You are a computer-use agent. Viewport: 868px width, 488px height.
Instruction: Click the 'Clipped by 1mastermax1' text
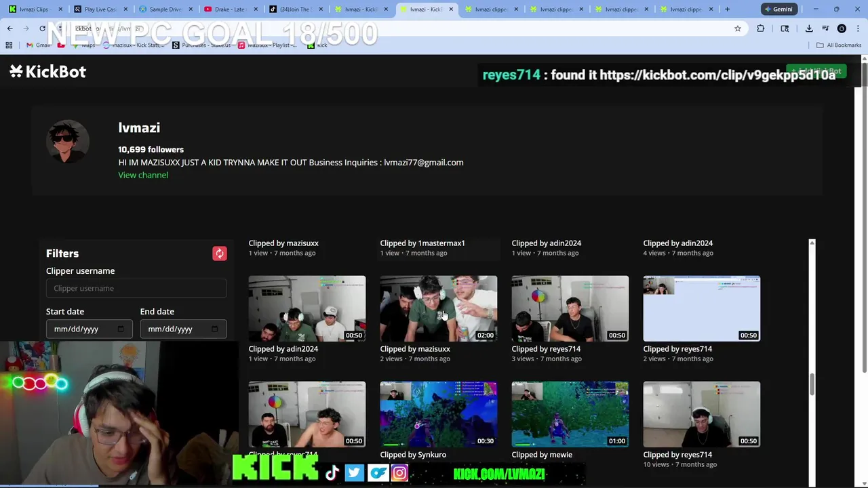coord(422,243)
